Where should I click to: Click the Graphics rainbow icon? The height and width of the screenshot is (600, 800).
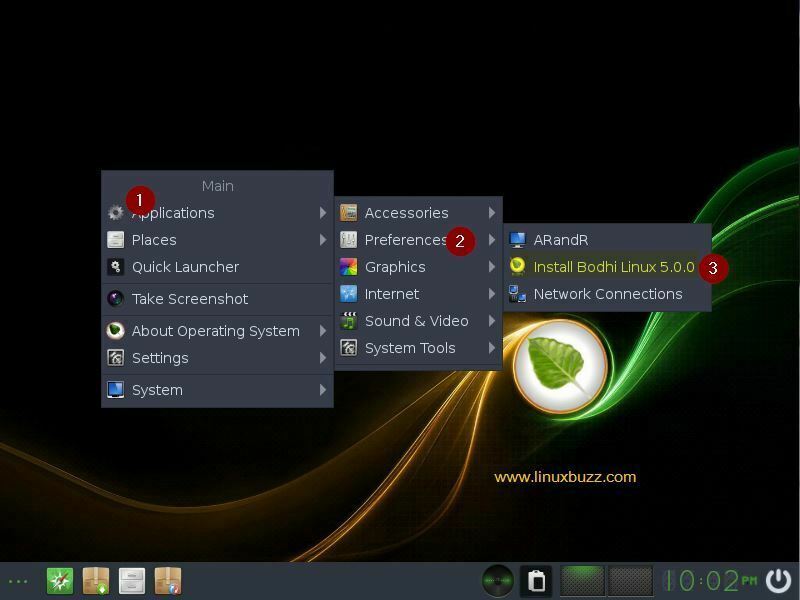348,267
